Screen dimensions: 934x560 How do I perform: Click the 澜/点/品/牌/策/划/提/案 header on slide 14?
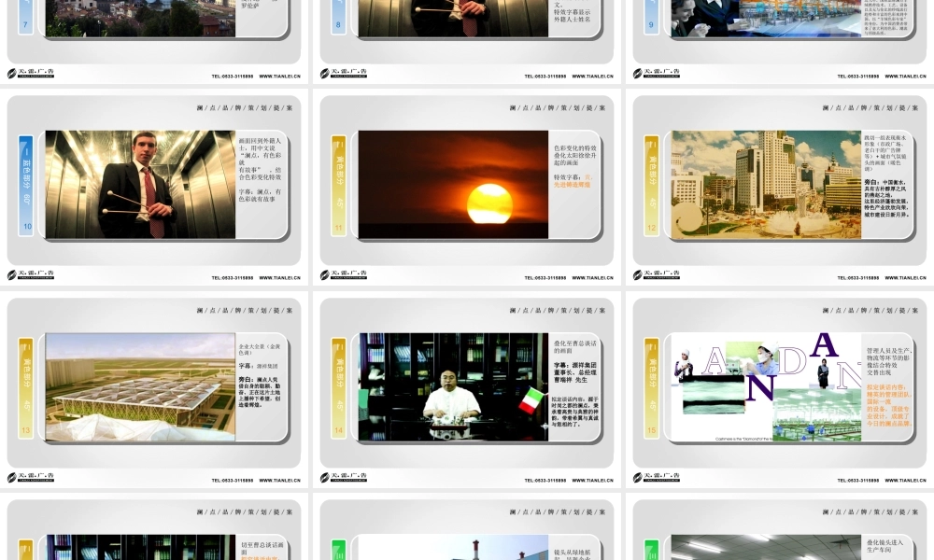tap(558, 311)
